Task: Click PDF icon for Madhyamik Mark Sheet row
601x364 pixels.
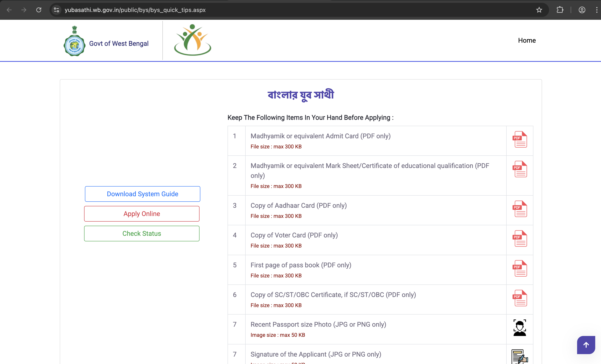Action: click(520, 169)
